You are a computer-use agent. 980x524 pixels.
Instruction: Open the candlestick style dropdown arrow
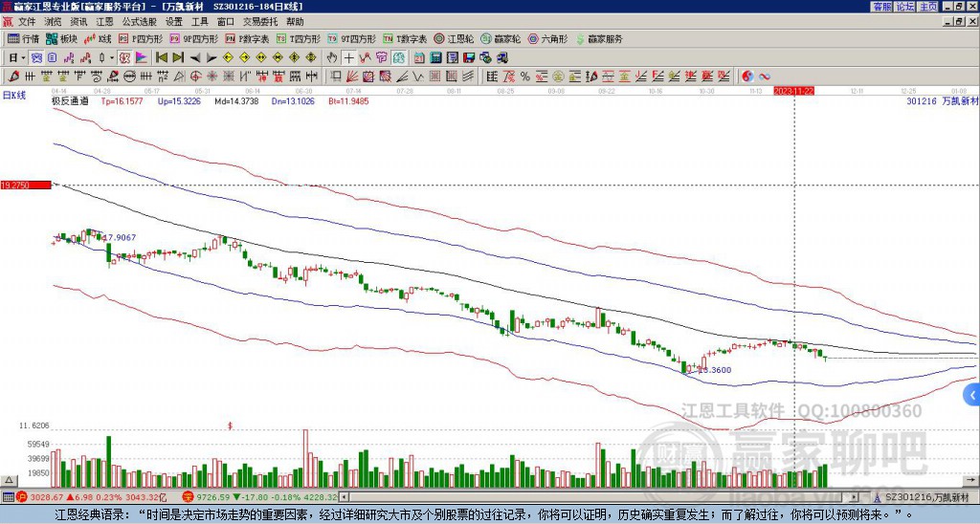[112, 58]
